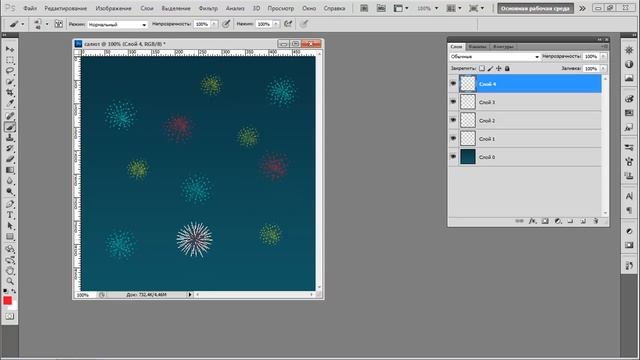Hide layer Слой 3 with eye icon
Image resolution: width=640 pixels, height=360 pixels.
pos(453,102)
